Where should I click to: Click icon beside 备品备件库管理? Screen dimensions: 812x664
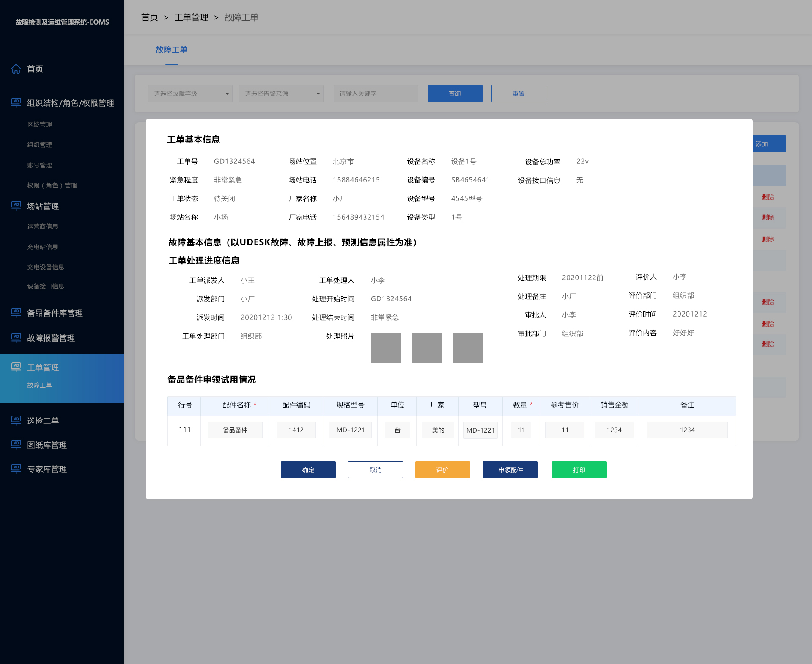click(x=16, y=312)
